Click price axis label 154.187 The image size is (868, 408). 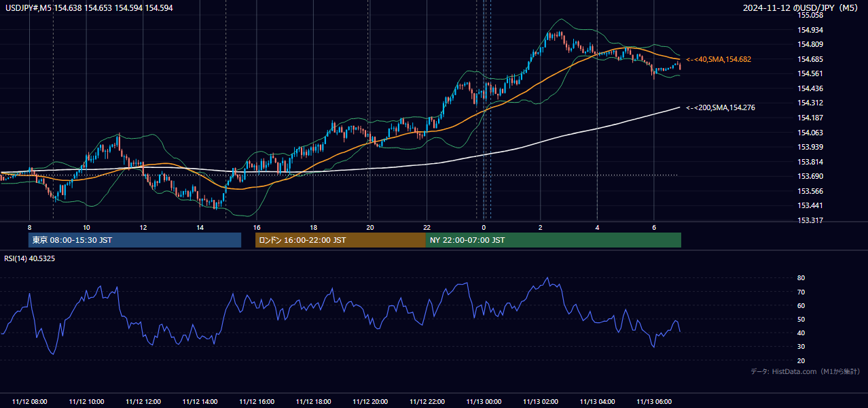pyautogui.click(x=811, y=118)
